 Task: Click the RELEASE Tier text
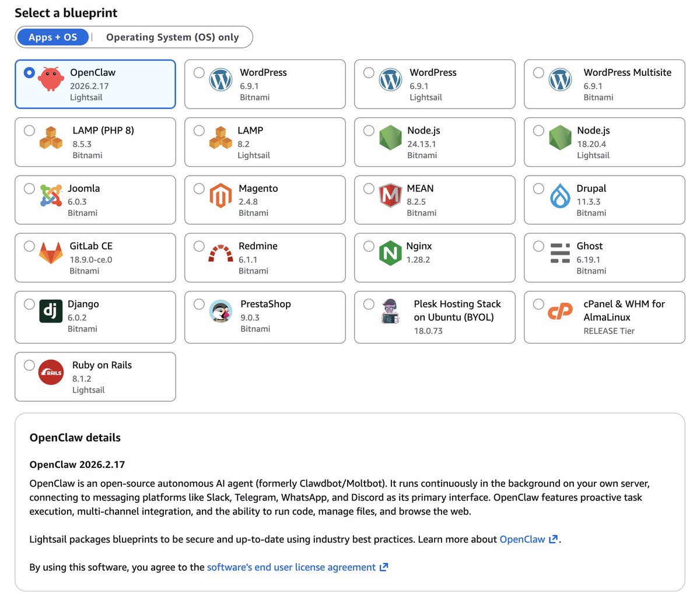(x=609, y=331)
